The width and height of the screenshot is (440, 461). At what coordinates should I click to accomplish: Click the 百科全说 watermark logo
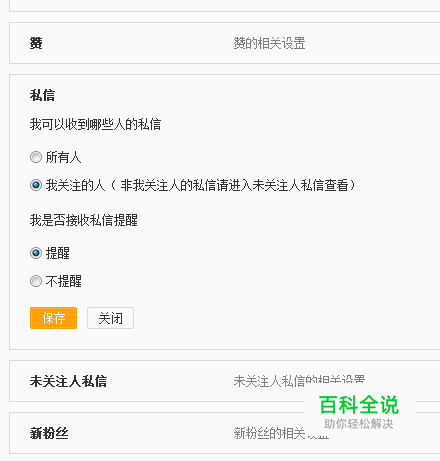[x=359, y=405]
